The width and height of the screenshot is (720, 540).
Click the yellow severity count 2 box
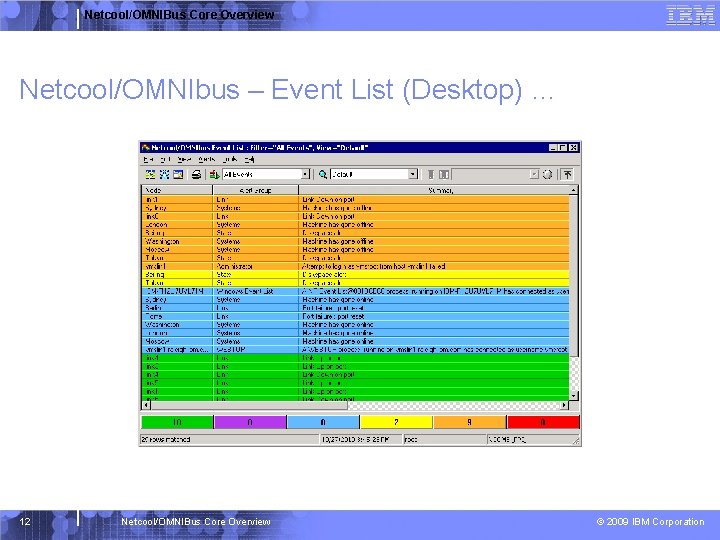coord(396,422)
